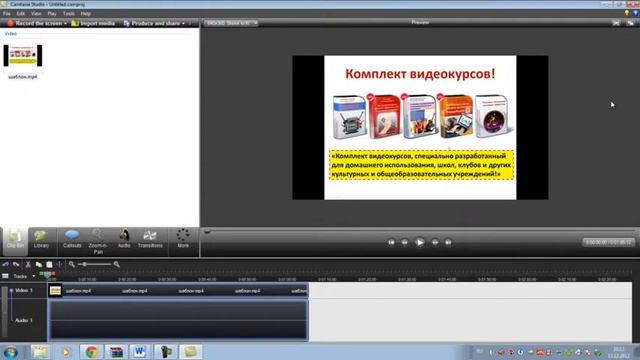Open the Edit menu
This screenshot has width=640, height=360.
pyautogui.click(x=21, y=13)
